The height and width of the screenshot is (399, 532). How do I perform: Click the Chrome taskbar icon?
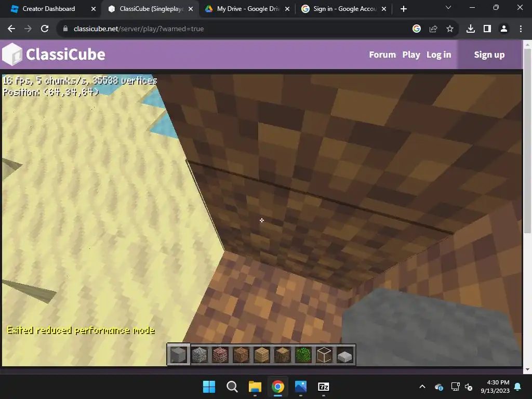(277, 387)
